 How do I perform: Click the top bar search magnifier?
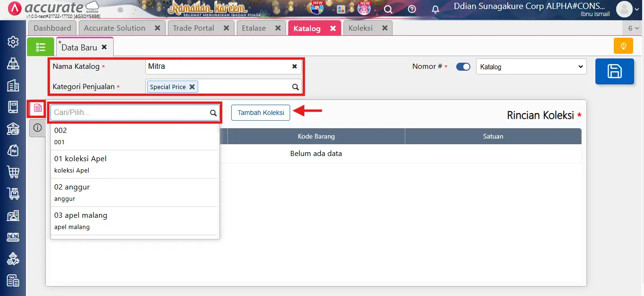[x=388, y=9]
